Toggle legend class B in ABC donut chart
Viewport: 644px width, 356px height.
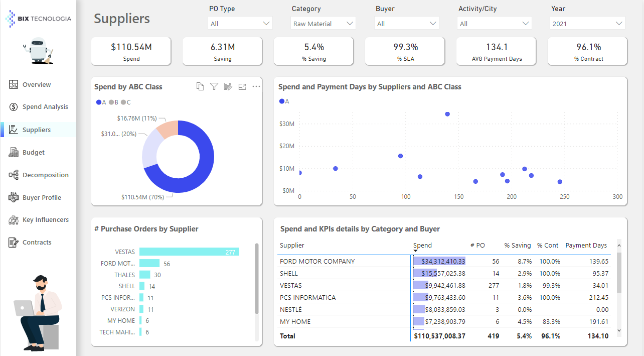point(113,102)
